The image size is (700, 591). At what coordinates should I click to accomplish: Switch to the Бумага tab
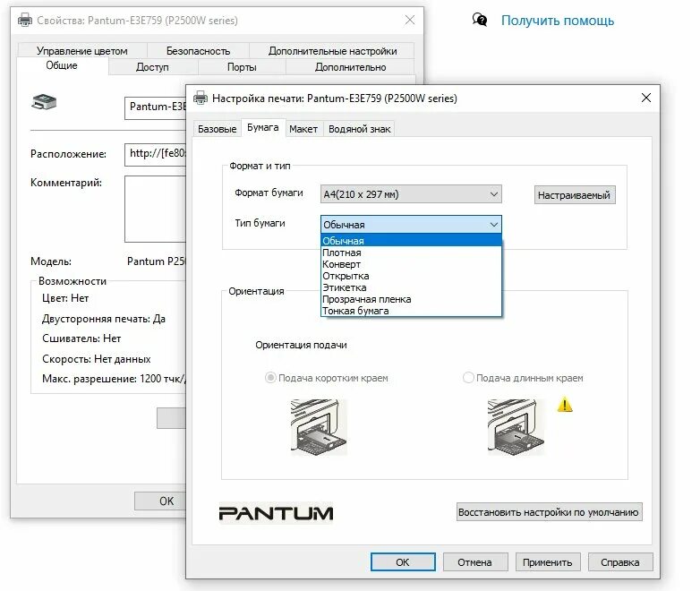263,127
